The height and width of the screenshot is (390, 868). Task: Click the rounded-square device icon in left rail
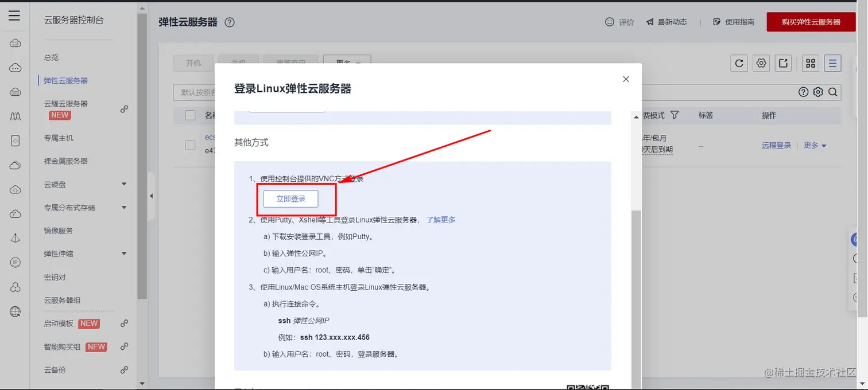tap(15, 141)
